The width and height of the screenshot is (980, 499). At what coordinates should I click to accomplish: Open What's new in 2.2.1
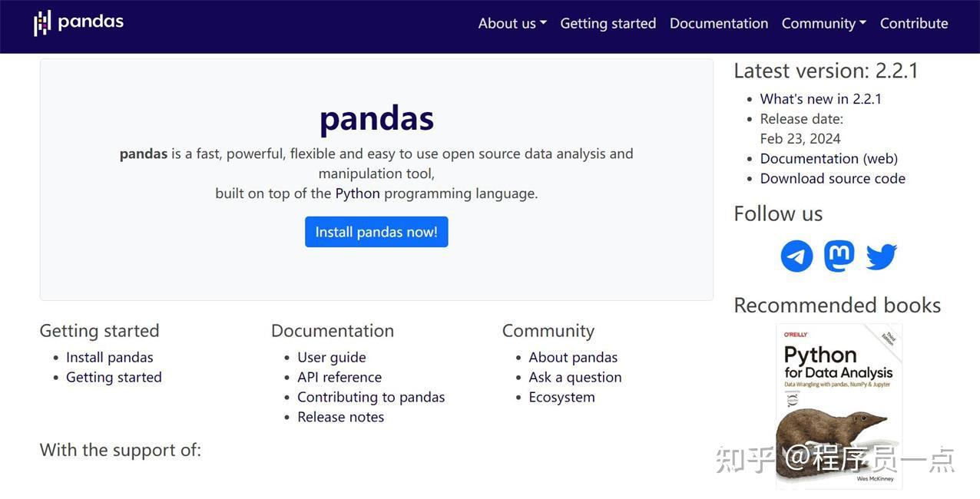(820, 98)
